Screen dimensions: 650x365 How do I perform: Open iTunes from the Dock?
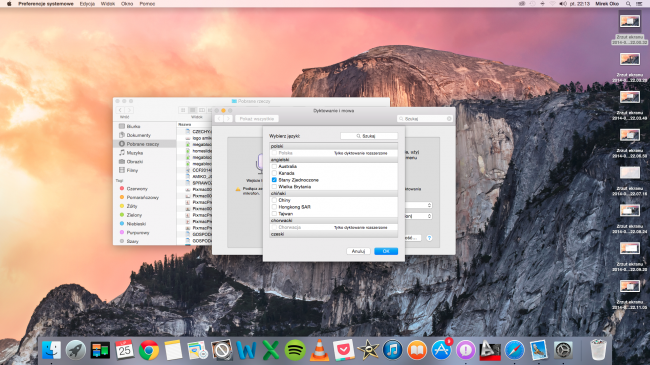pos(392,350)
